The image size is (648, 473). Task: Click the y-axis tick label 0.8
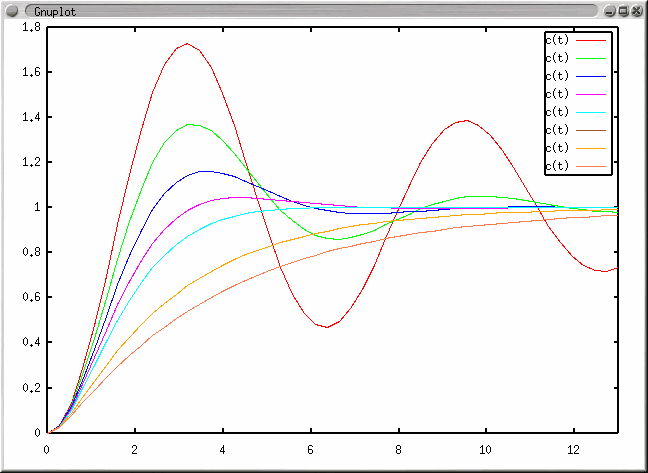pyautogui.click(x=31, y=252)
